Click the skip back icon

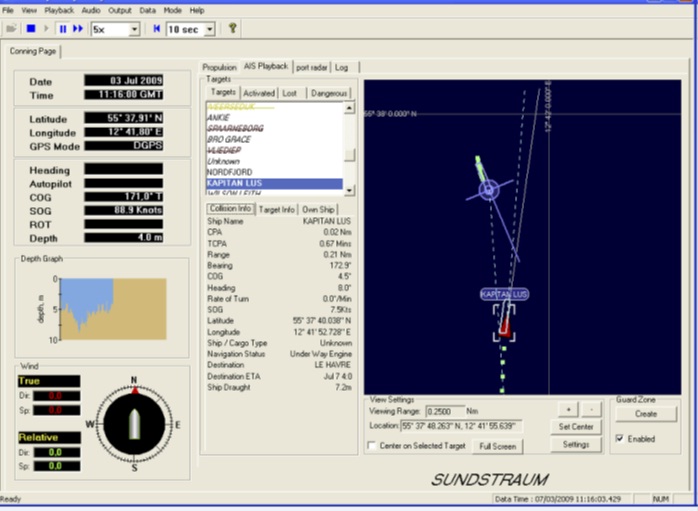coord(157,29)
